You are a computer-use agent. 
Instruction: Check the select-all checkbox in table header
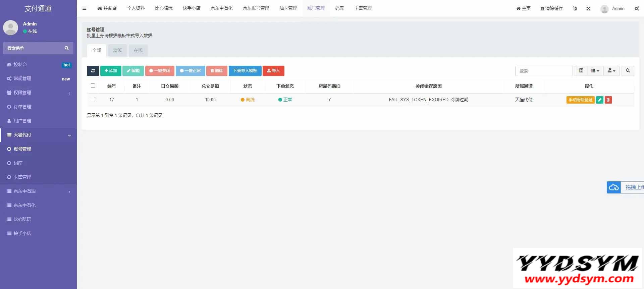[x=93, y=86]
